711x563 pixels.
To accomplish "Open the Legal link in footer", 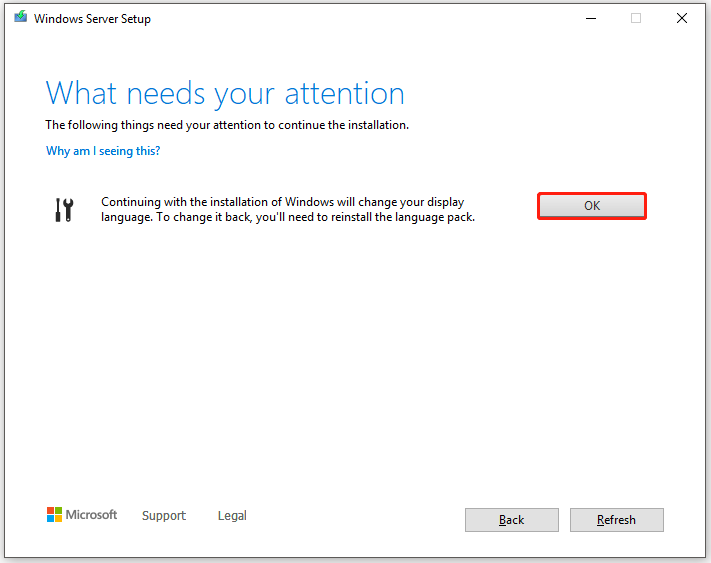I will pyautogui.click(x=232, y=515).
